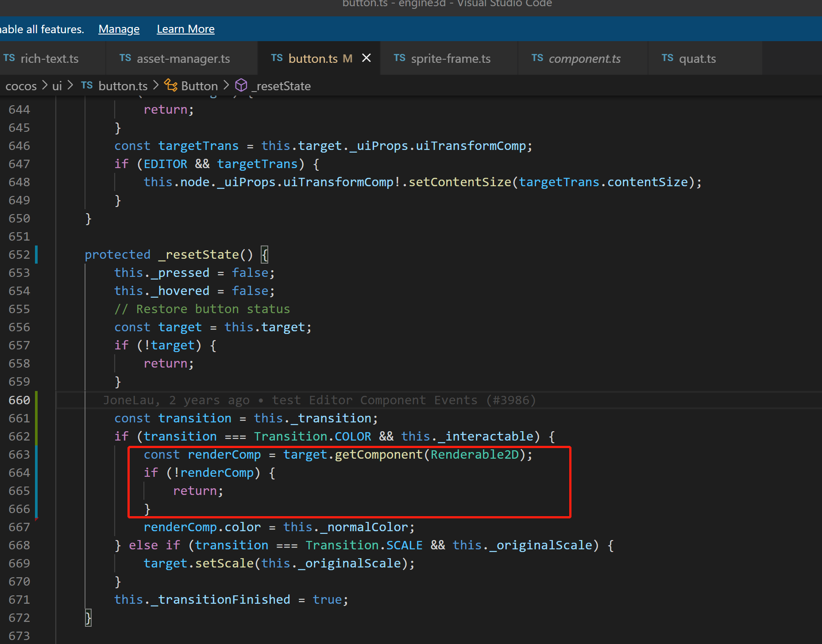Click 'uiTransformComp' on line 646
The image size is (822, 644).
(471, 146)
